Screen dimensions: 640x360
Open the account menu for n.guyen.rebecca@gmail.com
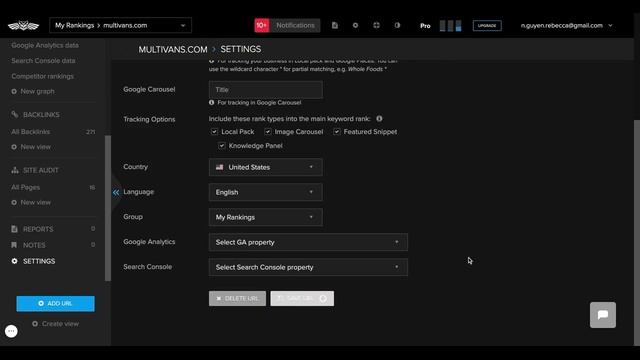click(x=567, y=25)
